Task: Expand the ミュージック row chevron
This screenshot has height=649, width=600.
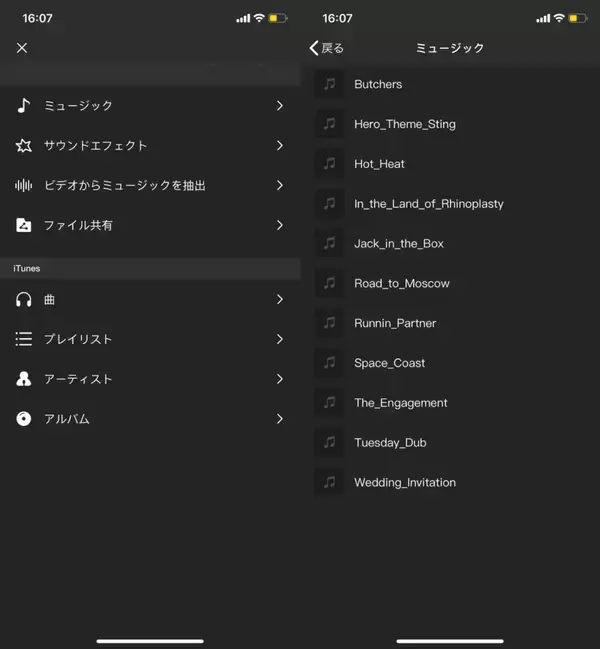Action: tap(280, 105)
